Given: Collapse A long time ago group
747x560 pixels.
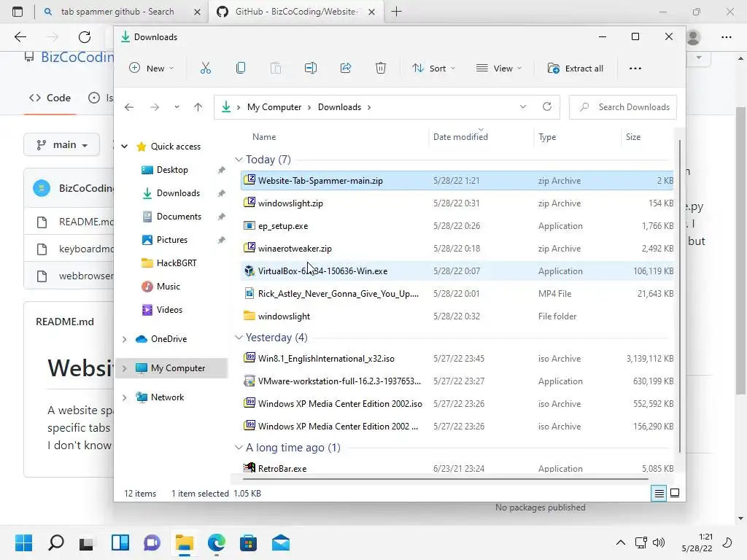Looking at the screenshot, I should click(x=239, y=447).
